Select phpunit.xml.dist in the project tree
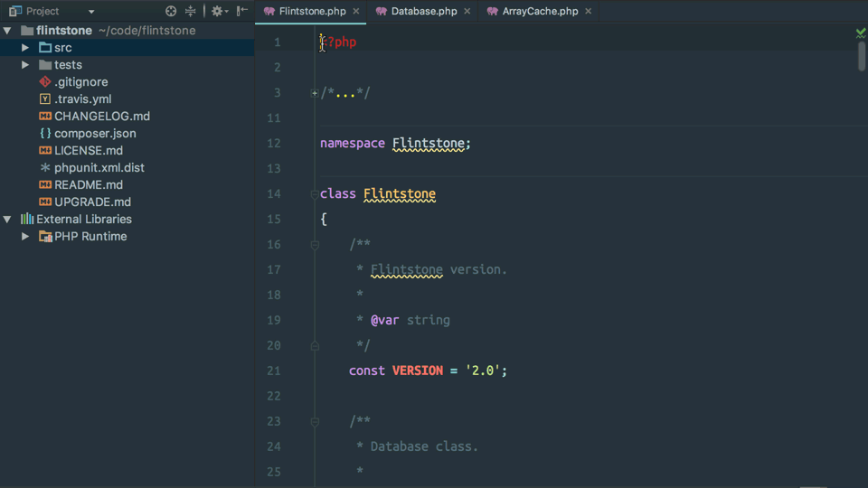This screenshot has width=868, height=488. pos(99,168)
